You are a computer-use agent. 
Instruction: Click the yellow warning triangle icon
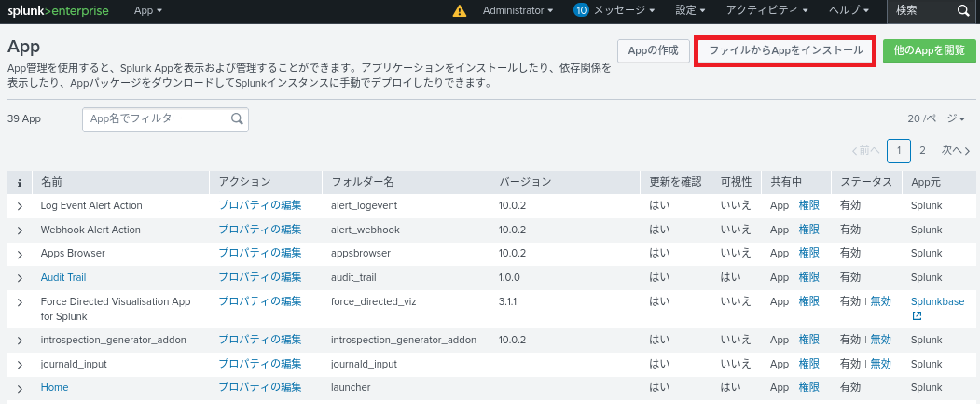[x=459, y=11]
